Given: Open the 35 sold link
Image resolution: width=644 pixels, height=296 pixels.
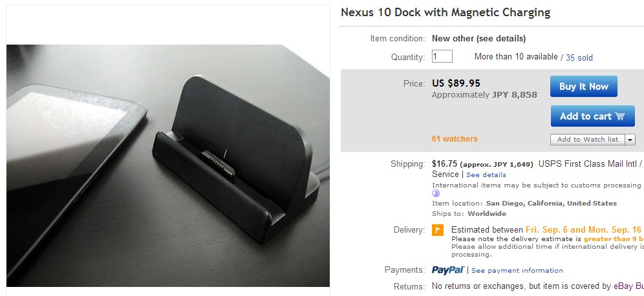Looking at the screenshot, I should tap(579, 58).
